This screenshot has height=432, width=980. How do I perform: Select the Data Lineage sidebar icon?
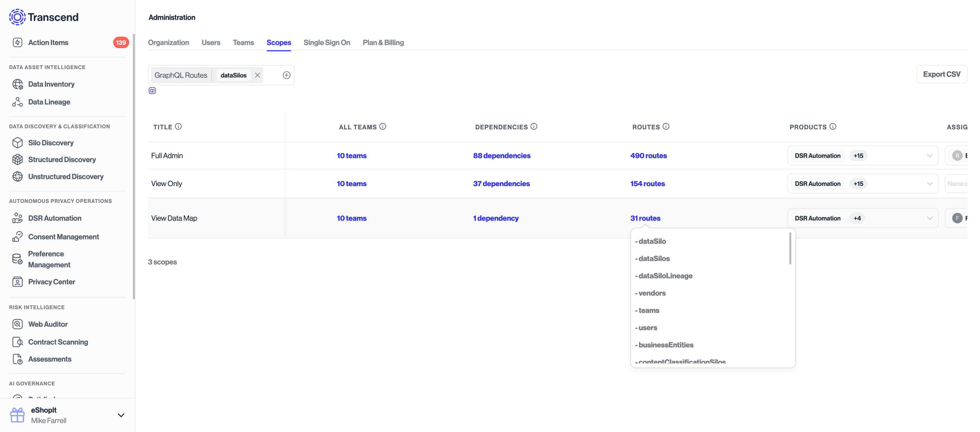point(18,102)
